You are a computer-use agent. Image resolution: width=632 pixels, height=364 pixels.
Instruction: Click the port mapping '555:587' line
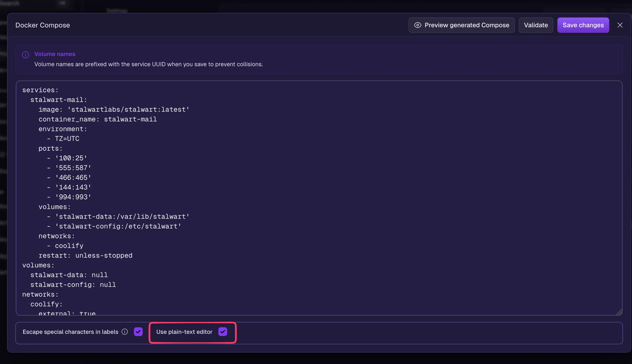(69, 168)
